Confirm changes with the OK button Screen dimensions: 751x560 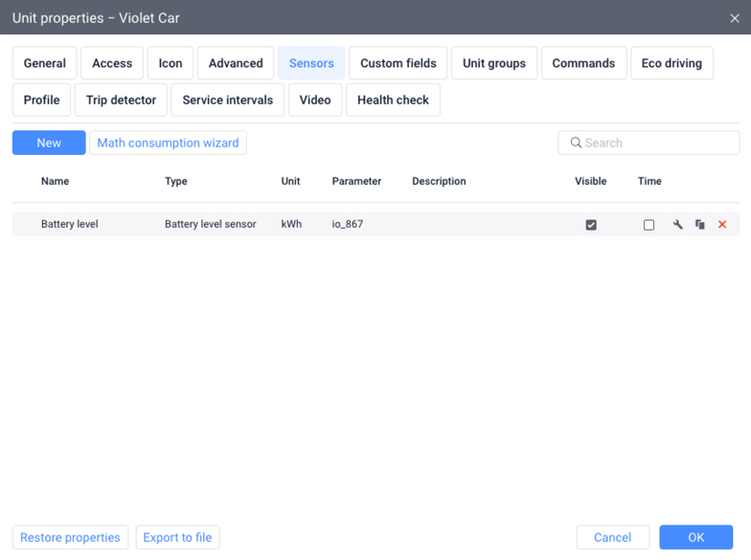coord(695,537)
